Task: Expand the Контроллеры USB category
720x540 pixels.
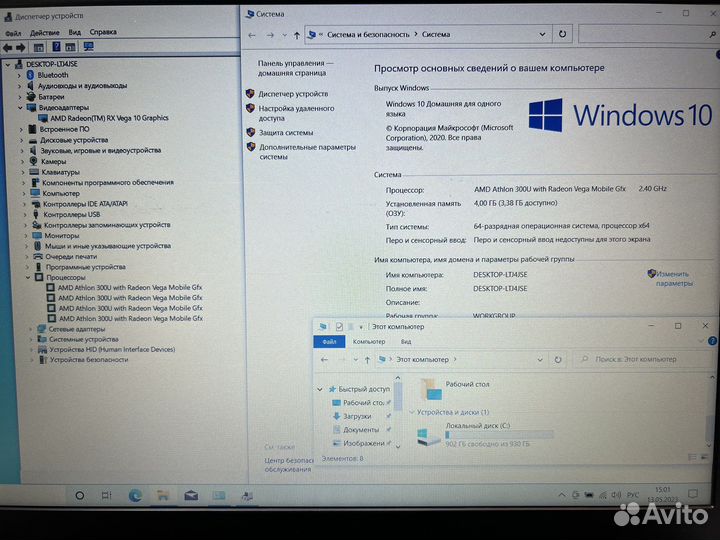Action: coord(24,214)
